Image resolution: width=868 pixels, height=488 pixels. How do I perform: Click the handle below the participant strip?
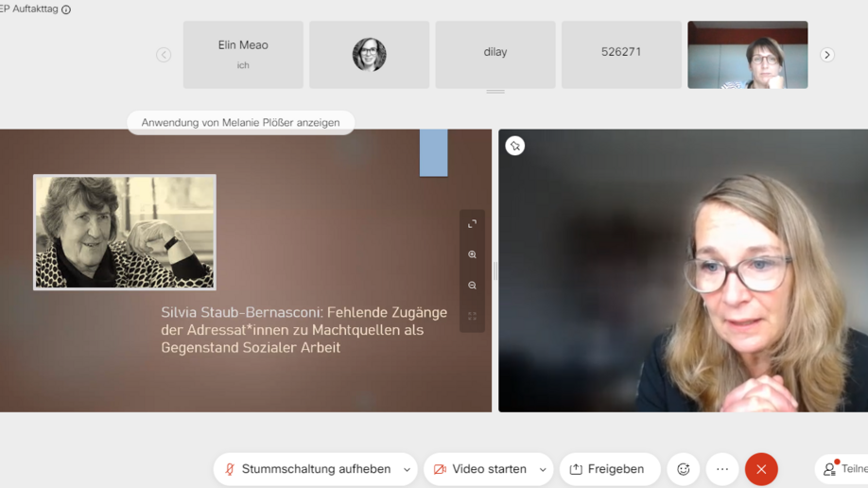click(495, 92)
